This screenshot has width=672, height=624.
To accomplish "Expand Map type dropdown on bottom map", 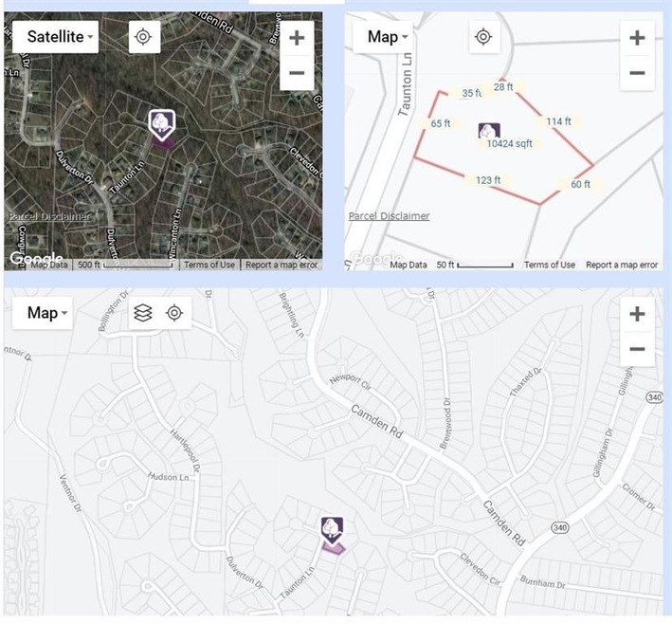I will point(47,313).
